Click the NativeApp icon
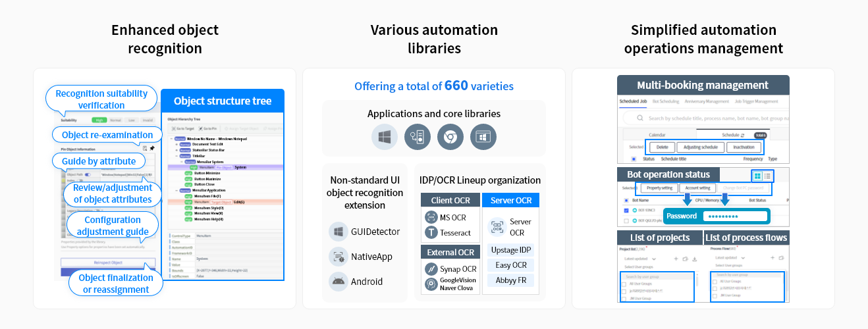 coord(339,257)
